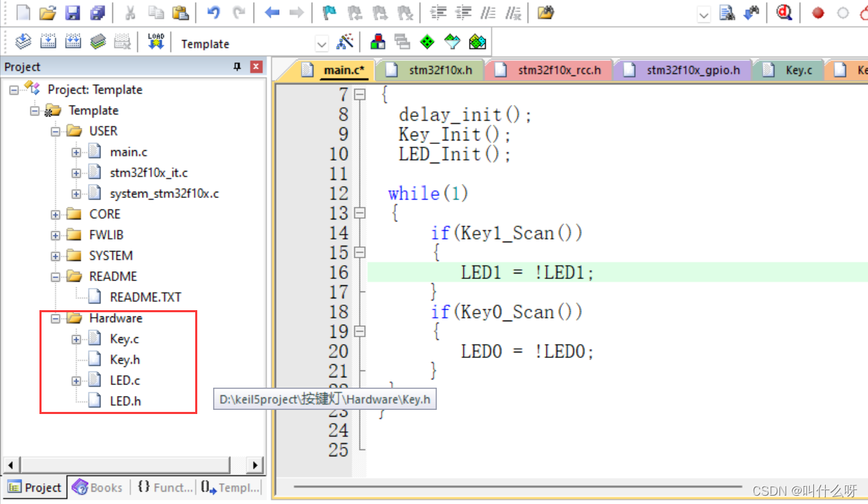Comment the selected lines

489,12
